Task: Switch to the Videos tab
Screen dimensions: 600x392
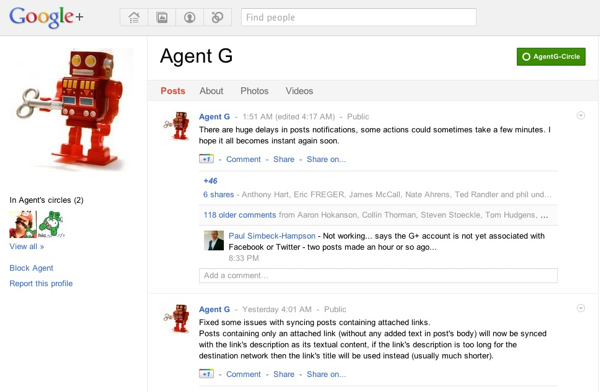Action: point(299,91)
